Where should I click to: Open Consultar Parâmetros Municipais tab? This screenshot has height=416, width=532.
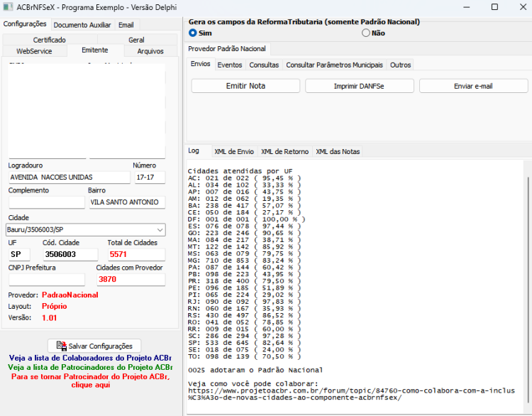[334, 65]
